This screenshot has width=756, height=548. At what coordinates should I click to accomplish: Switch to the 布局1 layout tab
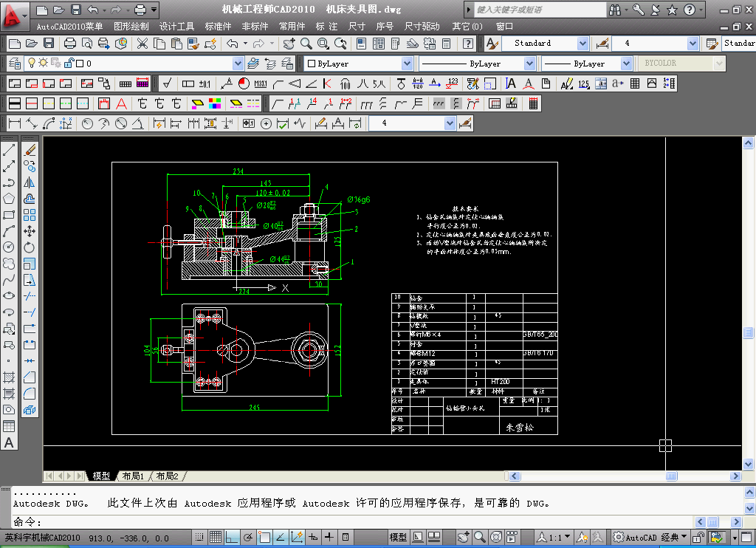(x=133, y=476)
